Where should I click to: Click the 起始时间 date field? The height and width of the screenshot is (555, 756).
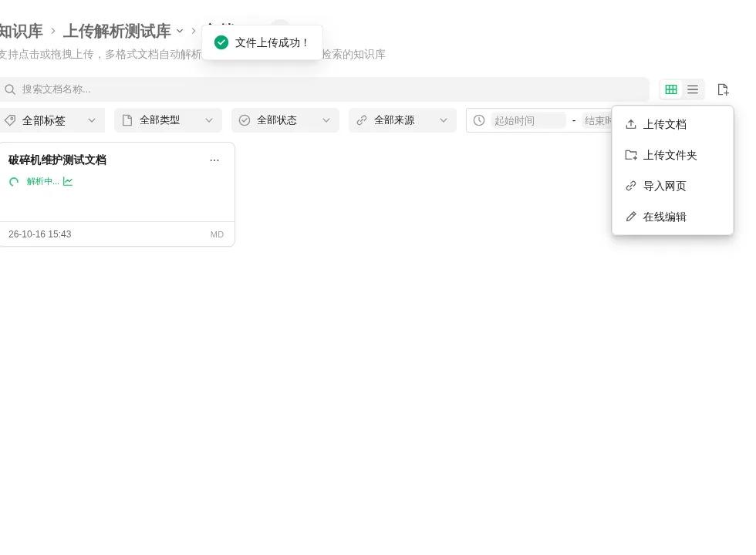[x=528, y=120]
